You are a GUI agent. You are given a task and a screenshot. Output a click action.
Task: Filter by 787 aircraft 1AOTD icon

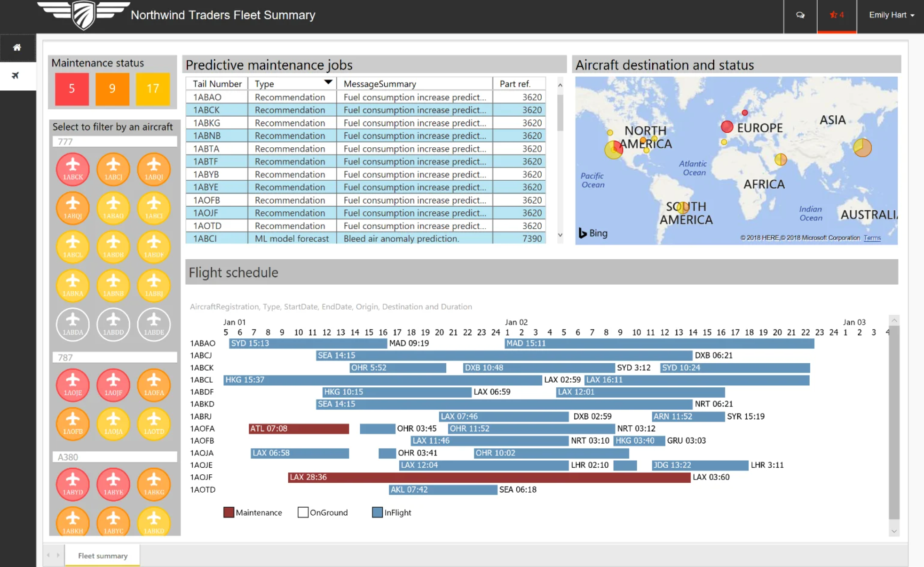[154, 424]
